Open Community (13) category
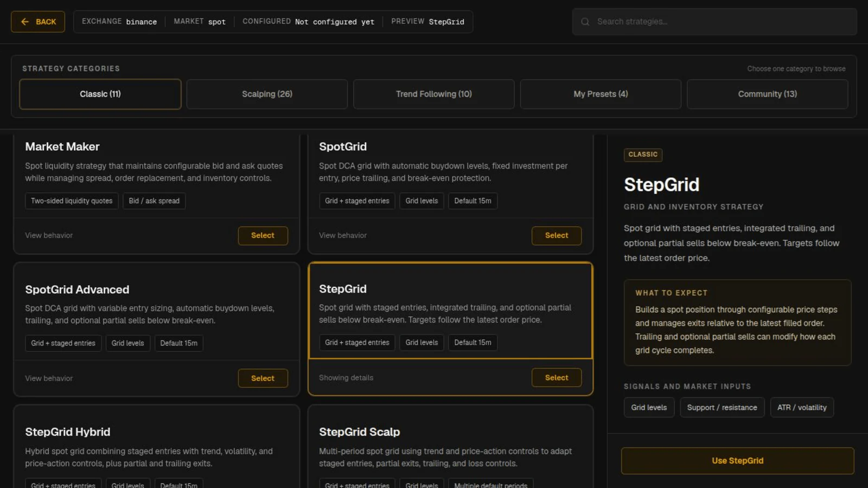868x488 pixels. click(x=767, y=94)
